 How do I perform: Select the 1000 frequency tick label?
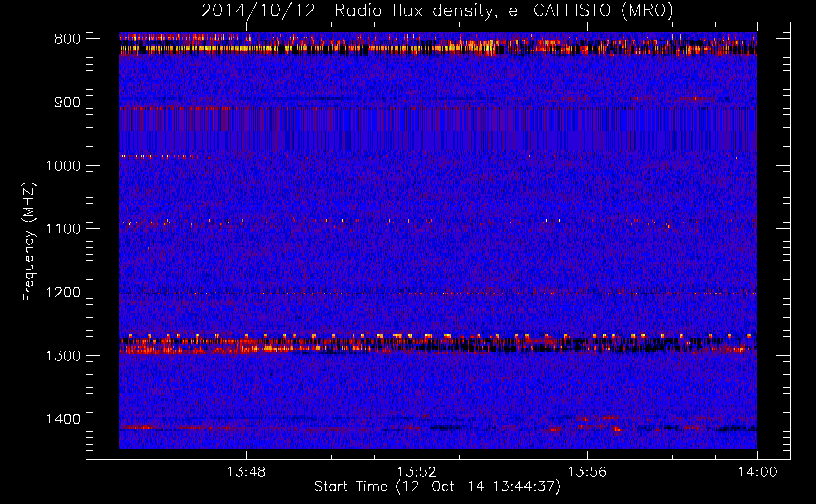[x=64, y=166]
